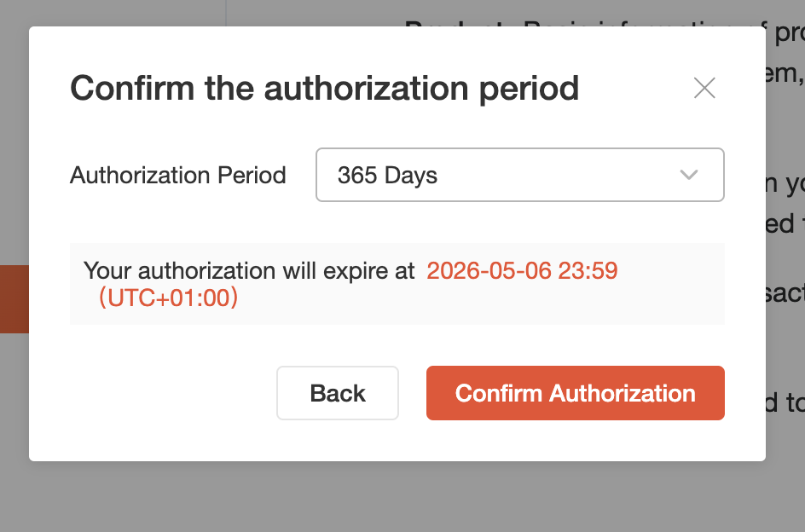This screenshot has height=532, width=805.
Task: Click the dimmed "d to" background text
Action: [x=785, y=402]
